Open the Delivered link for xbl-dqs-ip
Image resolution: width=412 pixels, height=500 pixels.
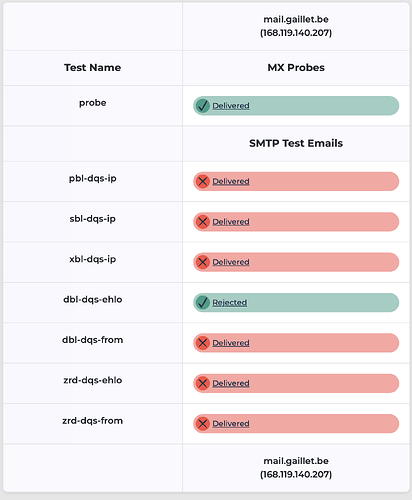[x=231, y=262]
